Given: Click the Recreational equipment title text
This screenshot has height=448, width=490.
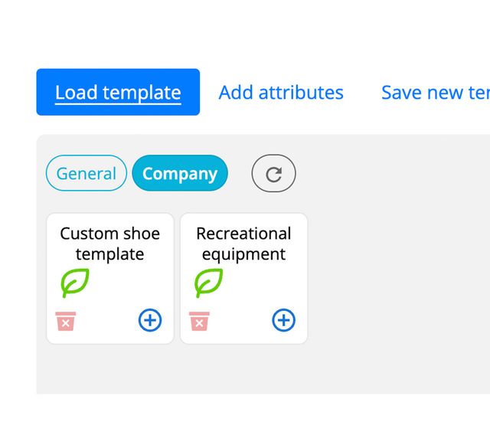Looking at the screenshot, I should click(x=243, y=244).
